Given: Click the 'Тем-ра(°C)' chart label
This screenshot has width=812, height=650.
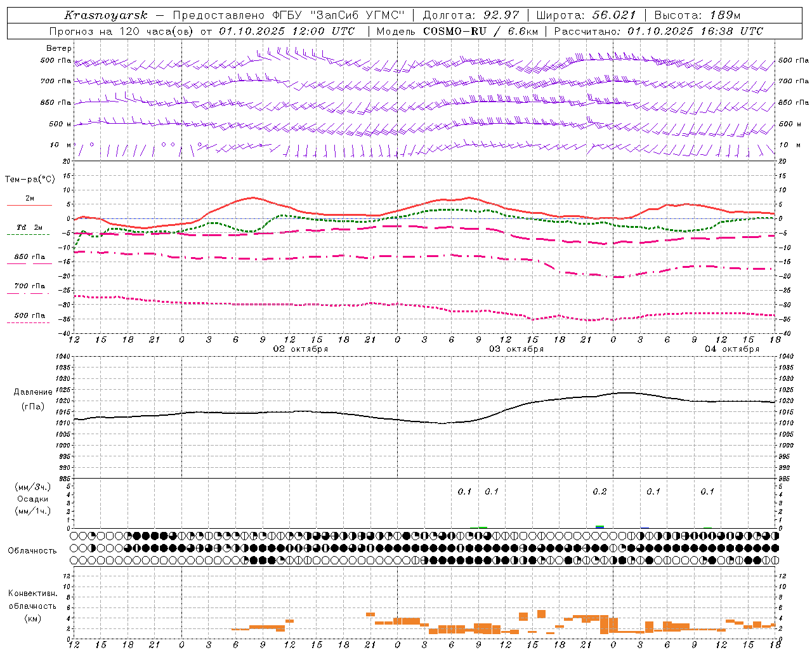Looking at the screenshot, I should 30,179.
